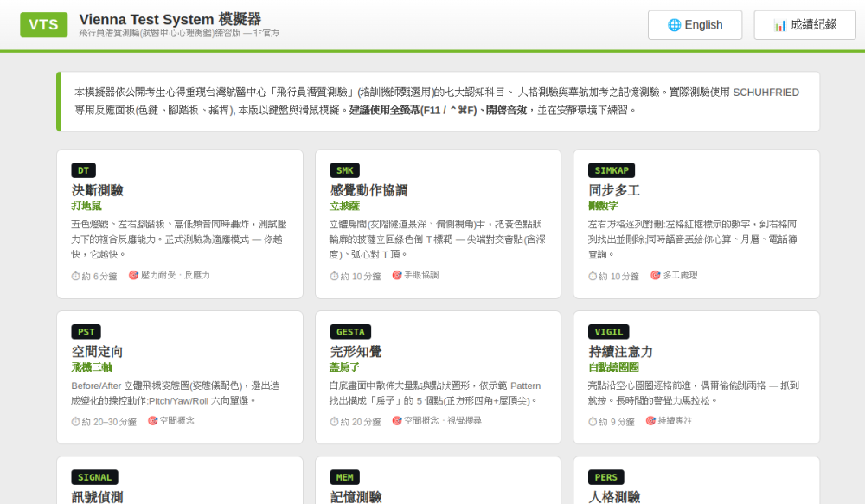The width and height of the screenshot is (865, 504).
Task: Click the clock icon beside 約 6 分鐘
Action: point(75,276)
